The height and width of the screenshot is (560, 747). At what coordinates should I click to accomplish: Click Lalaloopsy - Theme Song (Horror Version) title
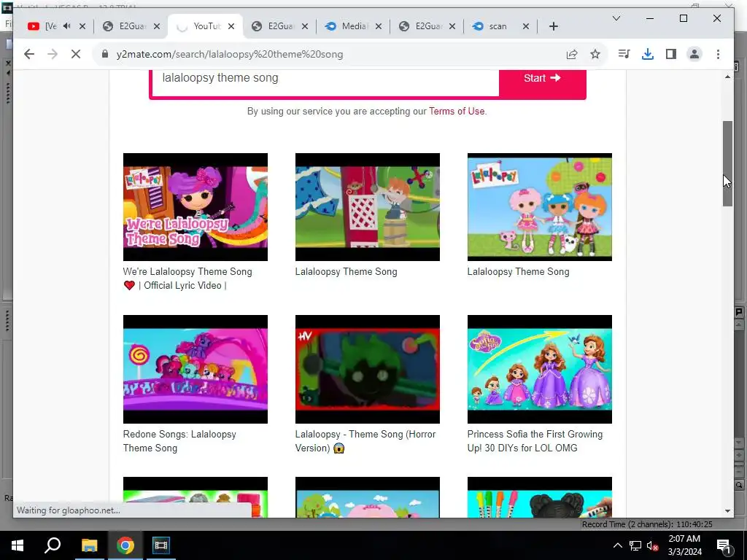click(365, 441)
